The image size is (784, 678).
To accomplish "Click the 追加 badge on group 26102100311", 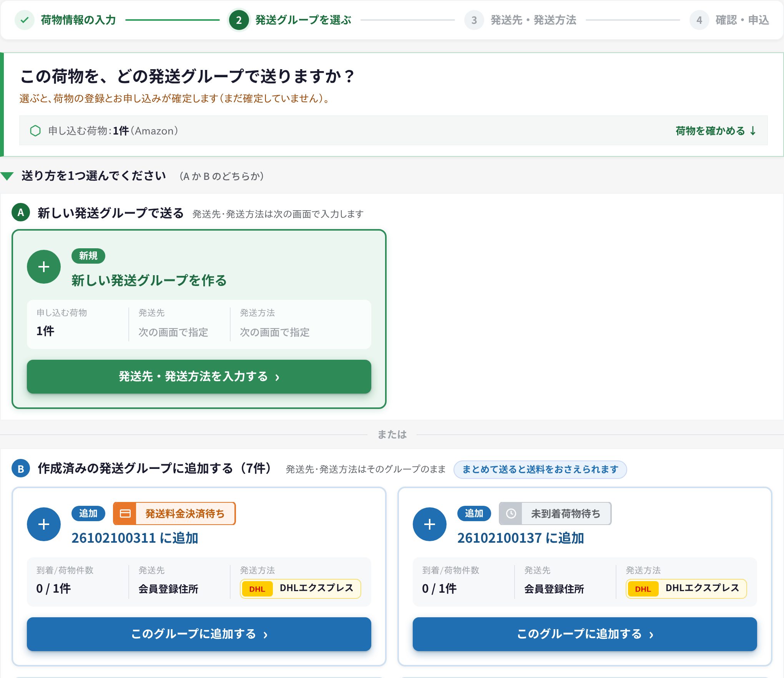I will pos(88,513).
